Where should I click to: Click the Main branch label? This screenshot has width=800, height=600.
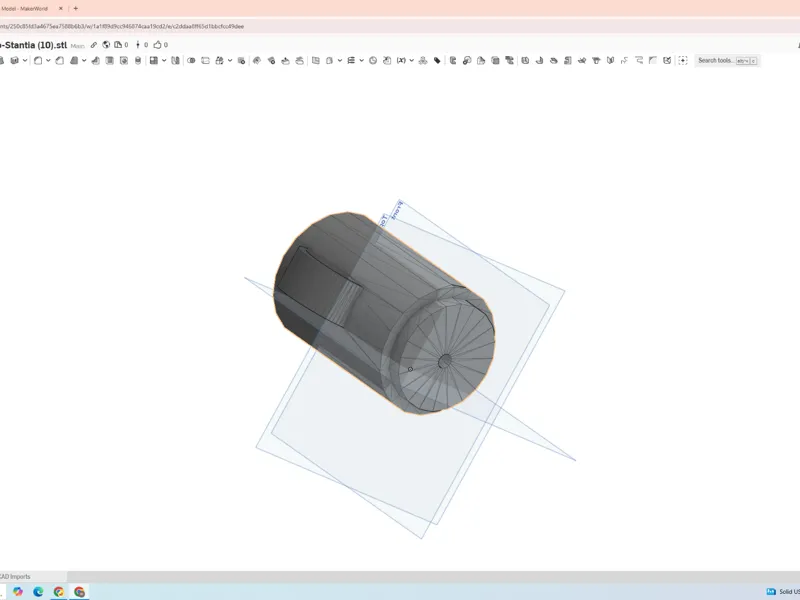(78, 46)
